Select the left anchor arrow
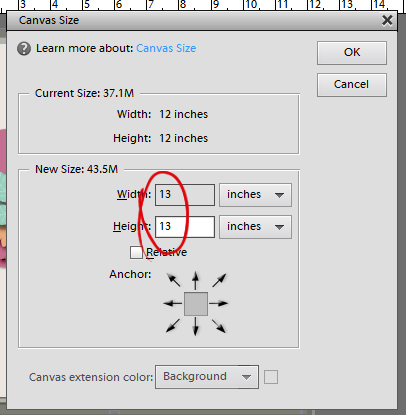This screenshot has height=415, width=406. 173,303
